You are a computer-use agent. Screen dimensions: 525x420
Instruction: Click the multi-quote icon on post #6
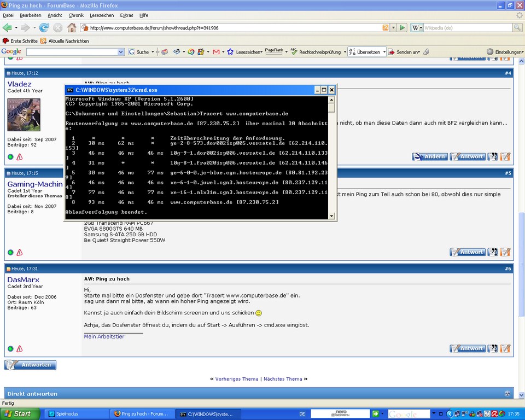(x=493, y=348)
